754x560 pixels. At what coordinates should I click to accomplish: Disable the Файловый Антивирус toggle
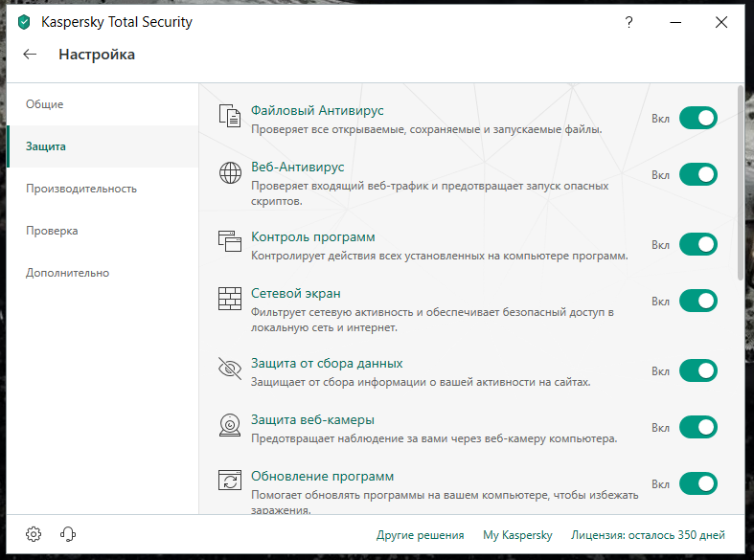click(x=697, y=118)
